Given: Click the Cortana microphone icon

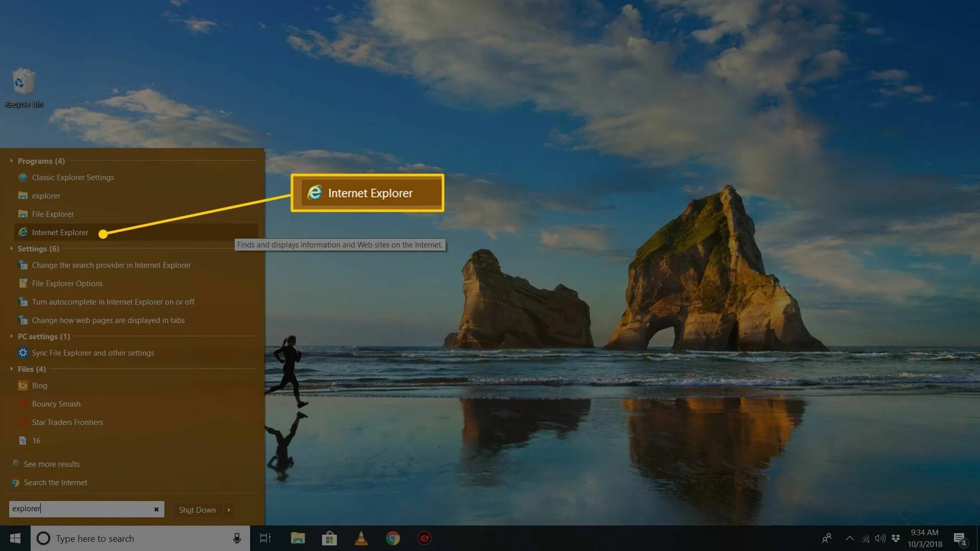Looking at the screenshot, I should (x=237, y=538).
